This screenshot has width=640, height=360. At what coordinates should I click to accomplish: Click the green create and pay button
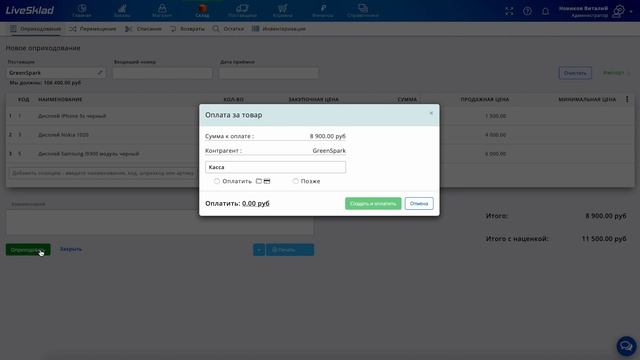373,204
